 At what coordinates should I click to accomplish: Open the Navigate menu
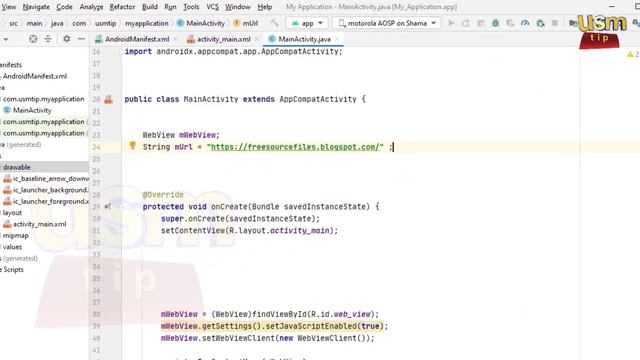click(36, 7)
